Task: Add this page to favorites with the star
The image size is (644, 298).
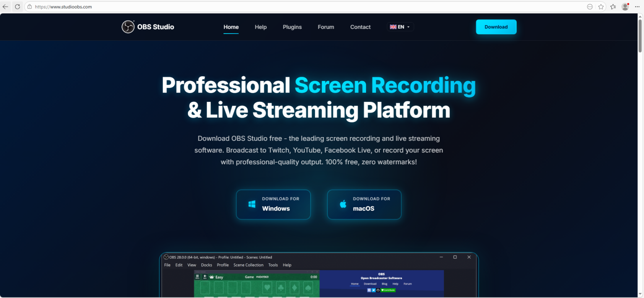Action: (601, 7)
